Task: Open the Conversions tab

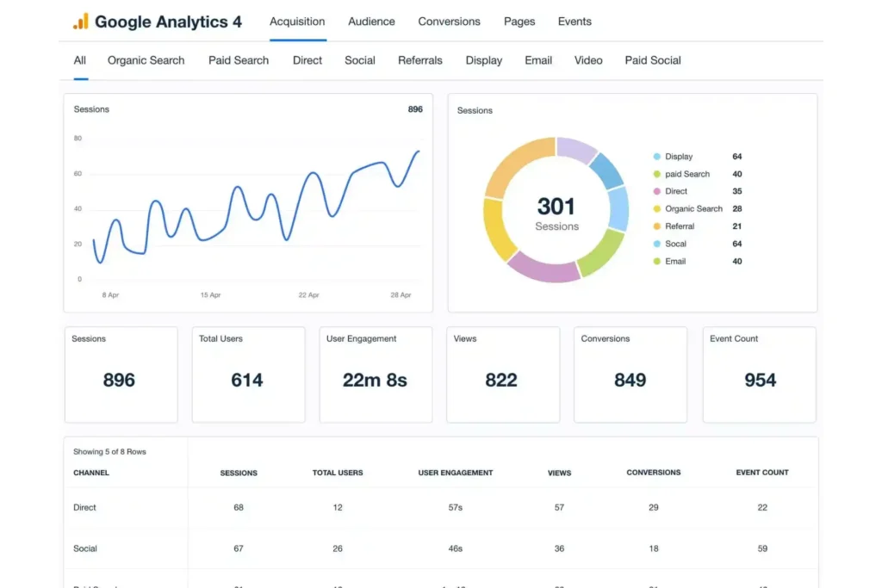Action: (x=449, y=22)
